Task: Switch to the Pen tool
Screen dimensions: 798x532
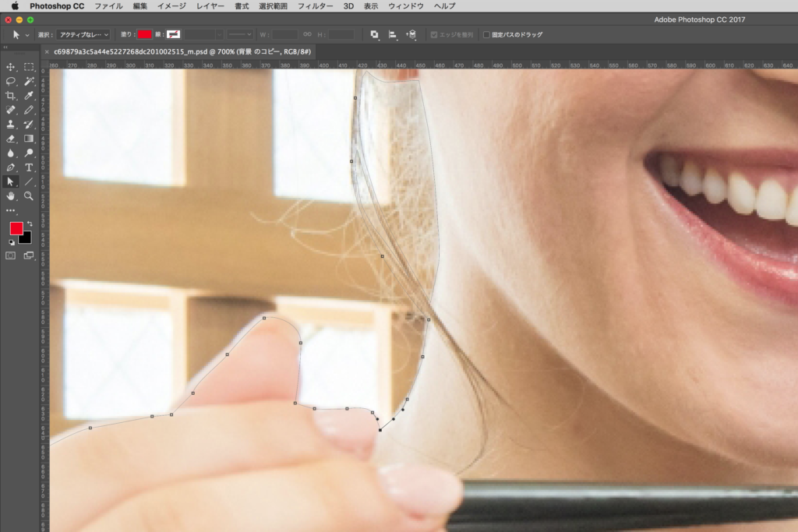Action: pyautogui.click(x=11, y=167)
